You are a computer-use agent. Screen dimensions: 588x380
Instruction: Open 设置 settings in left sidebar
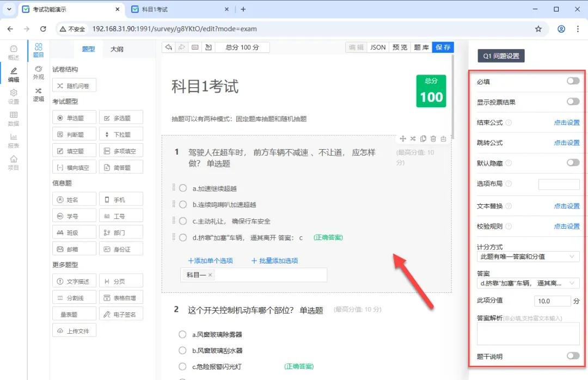coord(14,96)
